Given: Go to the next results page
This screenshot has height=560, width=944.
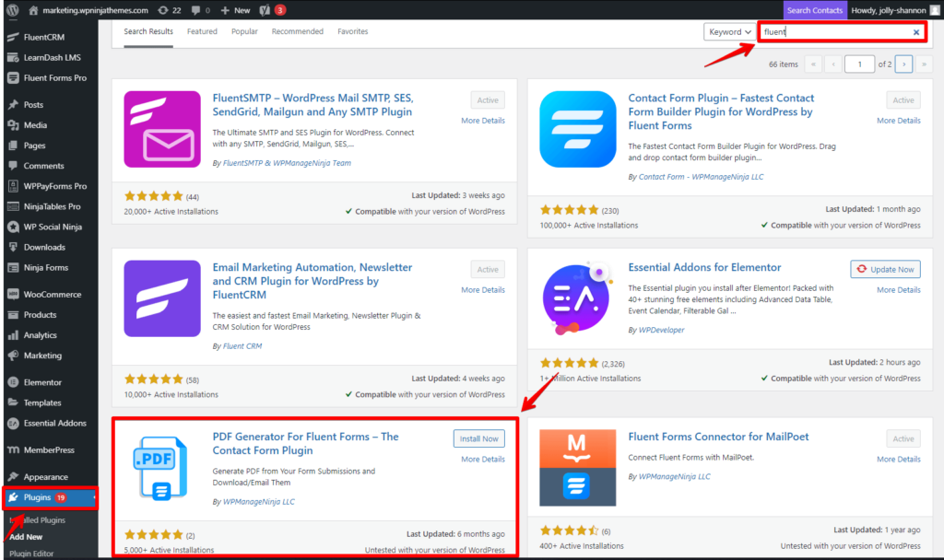Looking at the screenshot, I should click(903, 64).
